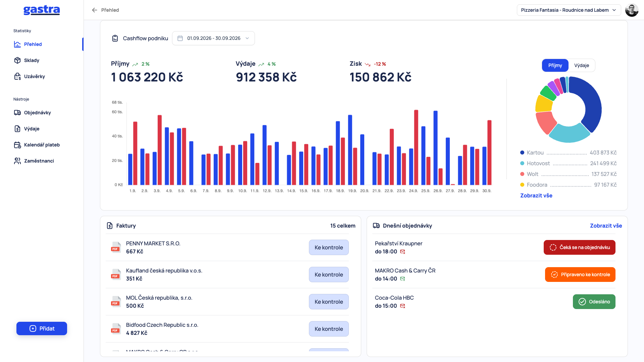Switch the donut chart to Výdaje
The height and width of the screenshot is (362, 644).
pos(582,65)
